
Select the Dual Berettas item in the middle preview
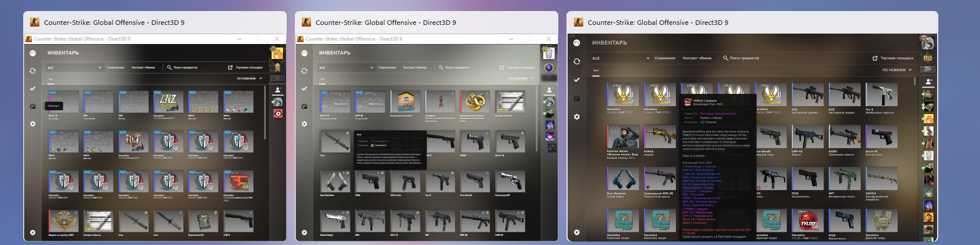(x=335, y=181)
